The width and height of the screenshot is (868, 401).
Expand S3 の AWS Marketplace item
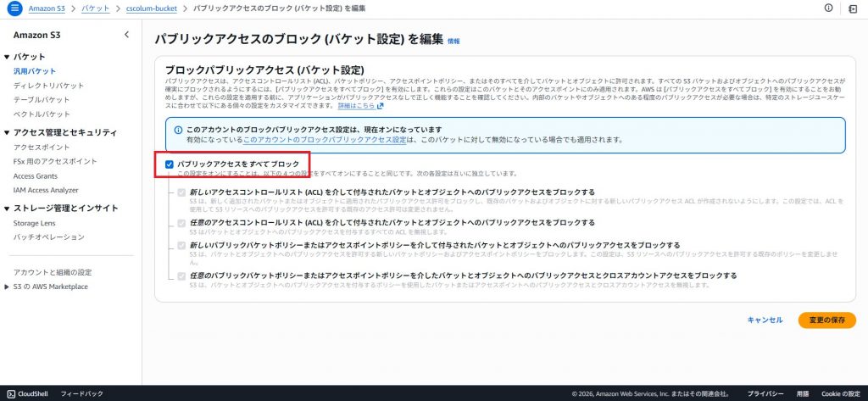[7, 287]
